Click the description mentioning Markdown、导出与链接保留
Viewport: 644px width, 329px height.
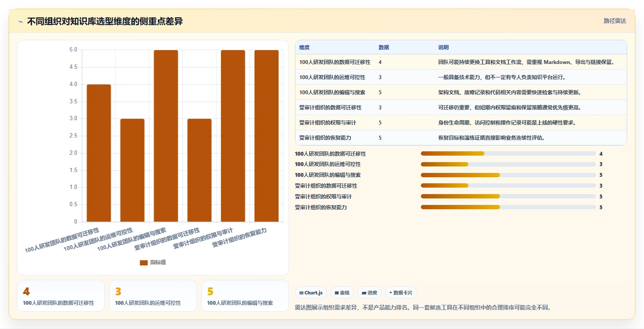point(526,62)
